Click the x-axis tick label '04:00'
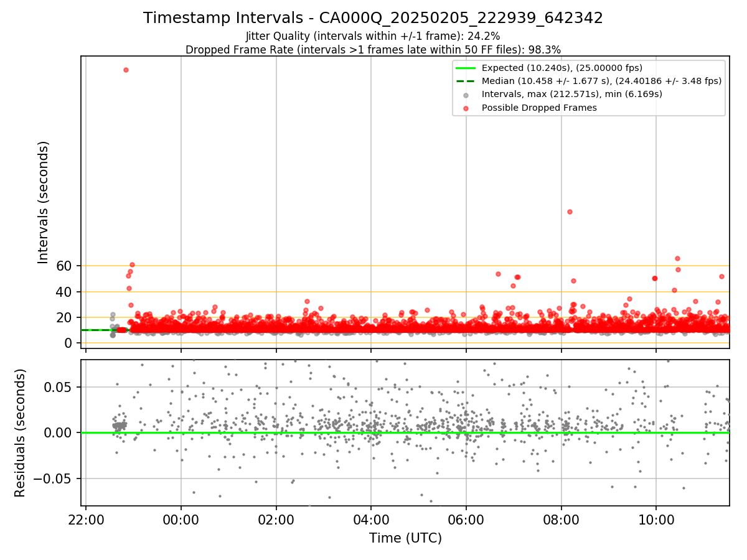747x560 pixels. click(371, 520)
